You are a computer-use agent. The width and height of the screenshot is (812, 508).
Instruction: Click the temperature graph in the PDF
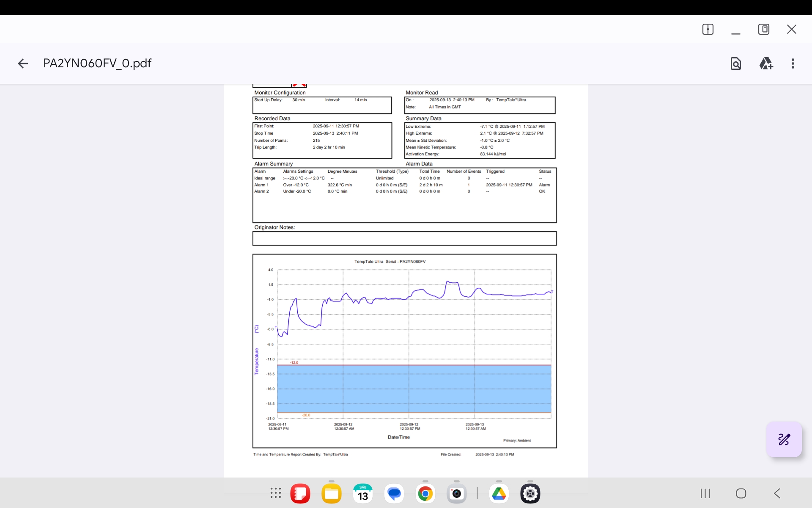(x=404, y=351)
